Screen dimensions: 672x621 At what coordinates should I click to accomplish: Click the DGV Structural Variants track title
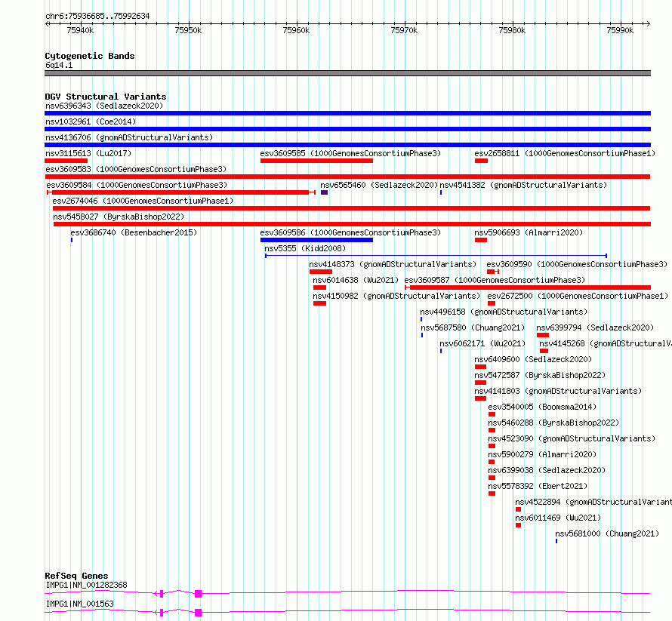[x=106, y=97]
